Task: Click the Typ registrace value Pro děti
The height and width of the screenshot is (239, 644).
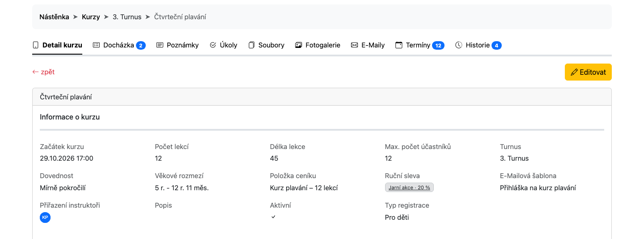Action: (397, 218)
